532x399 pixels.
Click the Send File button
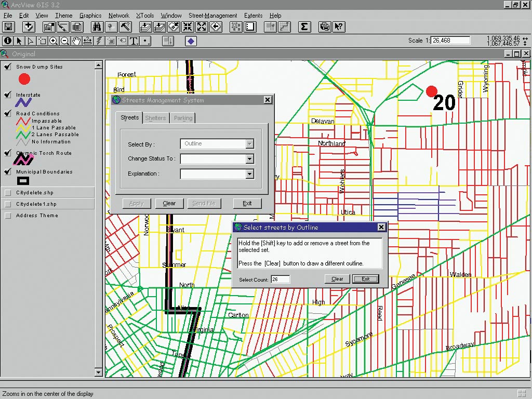point(204,204)
